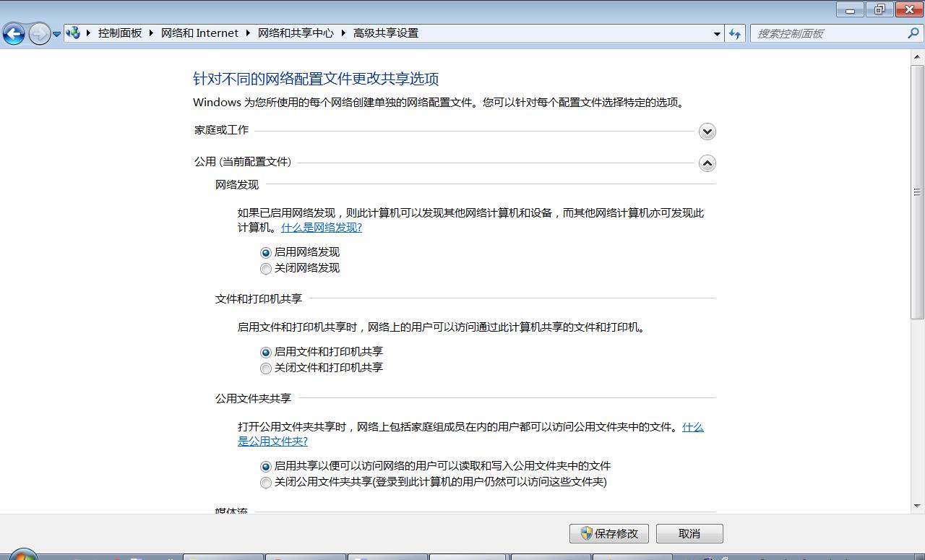The width and height of the screenshot is (925, 560).
Task: Click the search magnifier icon
Action: coord(913,33)
